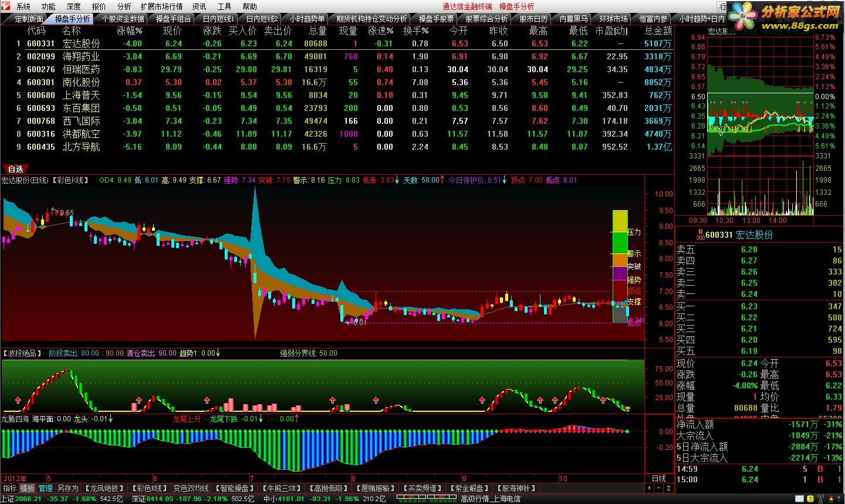Open the 分析 menu
Viewport: 845px width, 504px height.
[x=124, y=6]
